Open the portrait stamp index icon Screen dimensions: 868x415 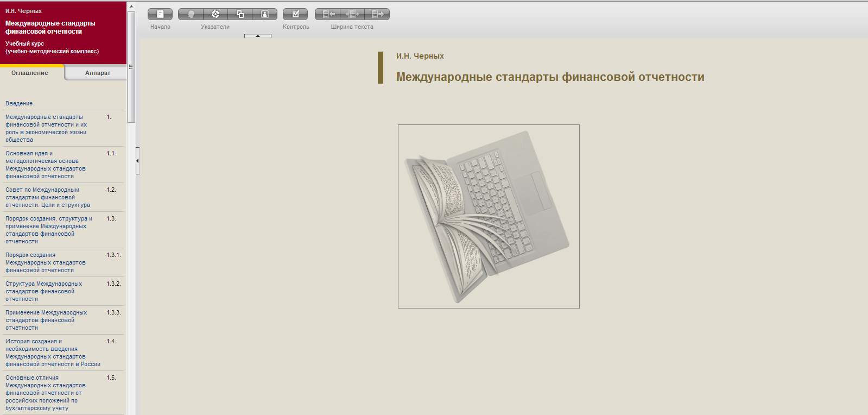pyautogui.click(x=265, y=14)
